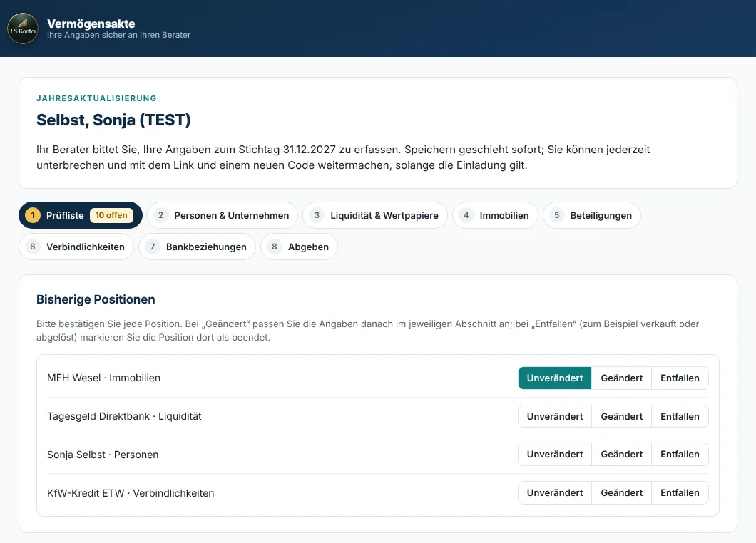The width and height of the screenshot is (756, 543).
Task: Set Tagesgeld Direktbank to Entfallen
Action: click(680, 416)
